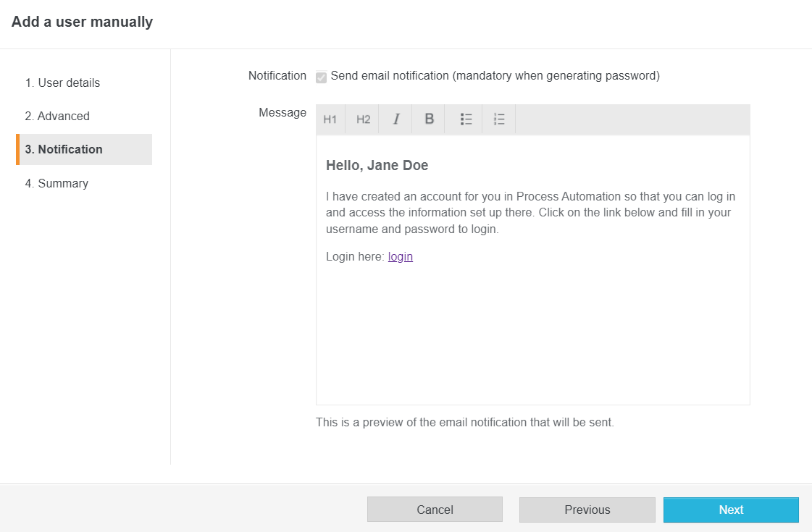Toggle italic formatting in message editor
This screenshot has width=812, height=532.
[x=396, y=119]
